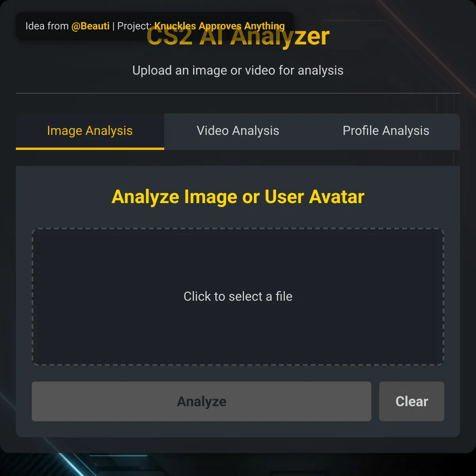Click the word "Avatar" in the yellow heading
Viewport: 476px width, 476px height.
(337, 197)
